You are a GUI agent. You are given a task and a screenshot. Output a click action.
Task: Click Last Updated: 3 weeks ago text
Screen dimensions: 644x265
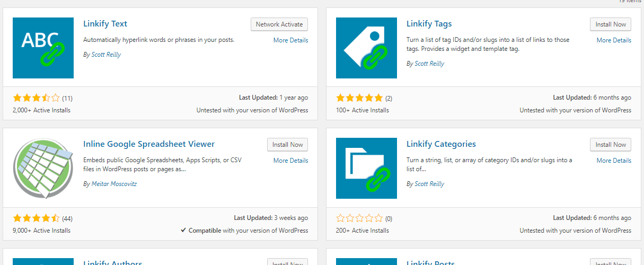point(271,218)
